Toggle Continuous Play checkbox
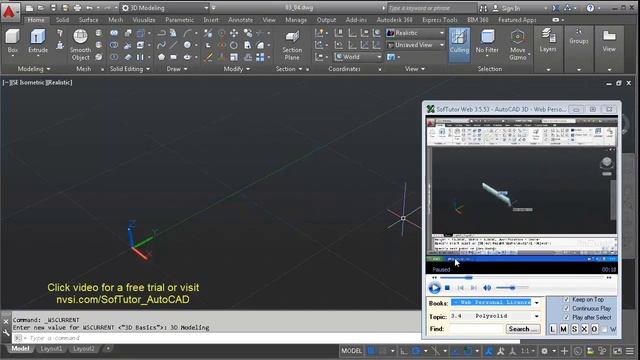 tap(567, 308)
